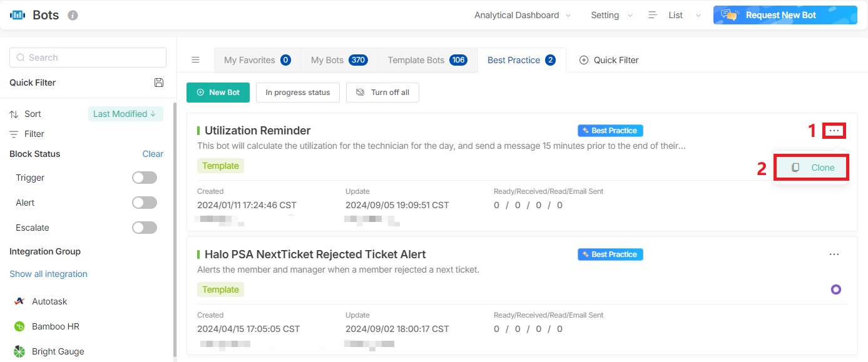Turn on the Alert toggle
Viewport: 868px width, 362px height.
point(145,203)
